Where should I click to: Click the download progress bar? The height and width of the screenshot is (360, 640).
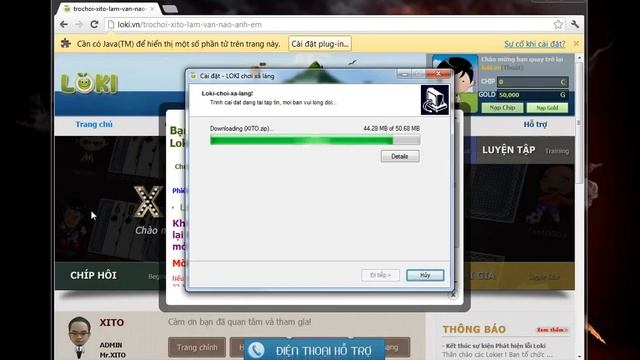(315, 140)
